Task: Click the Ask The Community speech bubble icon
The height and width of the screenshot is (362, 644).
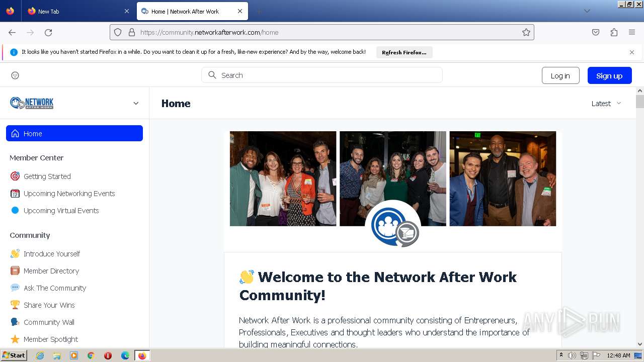Action: pos(15,288)
